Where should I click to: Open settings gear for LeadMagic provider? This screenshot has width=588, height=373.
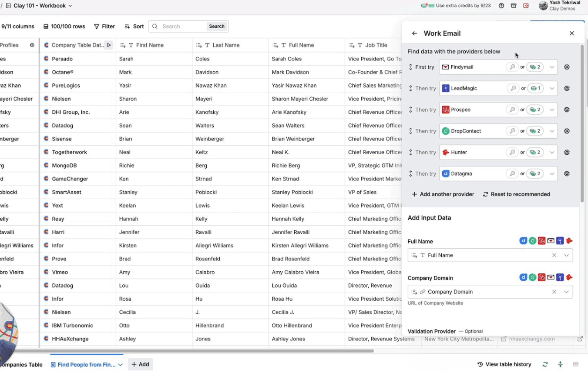tap(567, 88)
